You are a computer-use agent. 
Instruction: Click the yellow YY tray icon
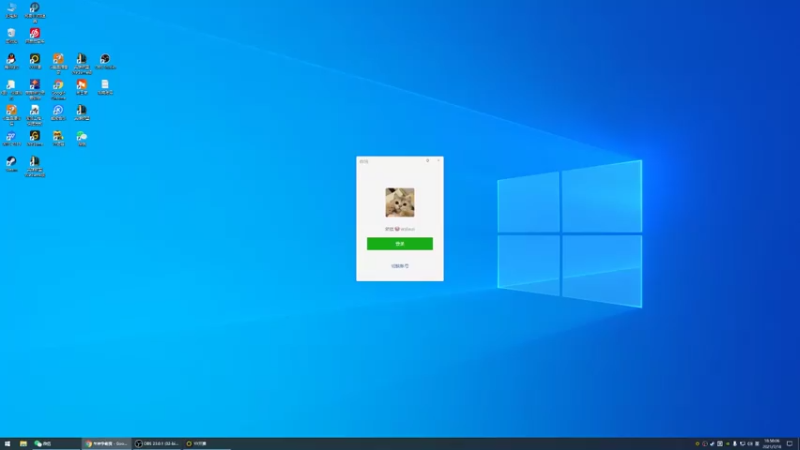click(x=697, y=444)
